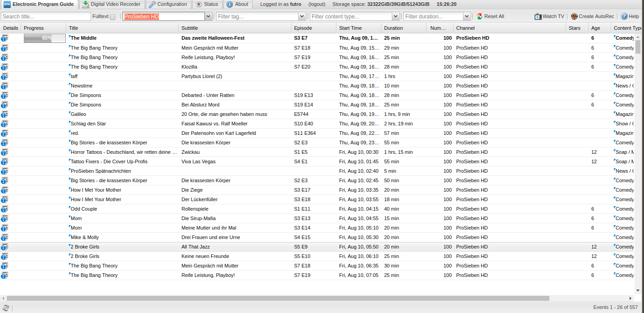Open details for The Middle
Screen dimensions: 644x313
[5, 38]
